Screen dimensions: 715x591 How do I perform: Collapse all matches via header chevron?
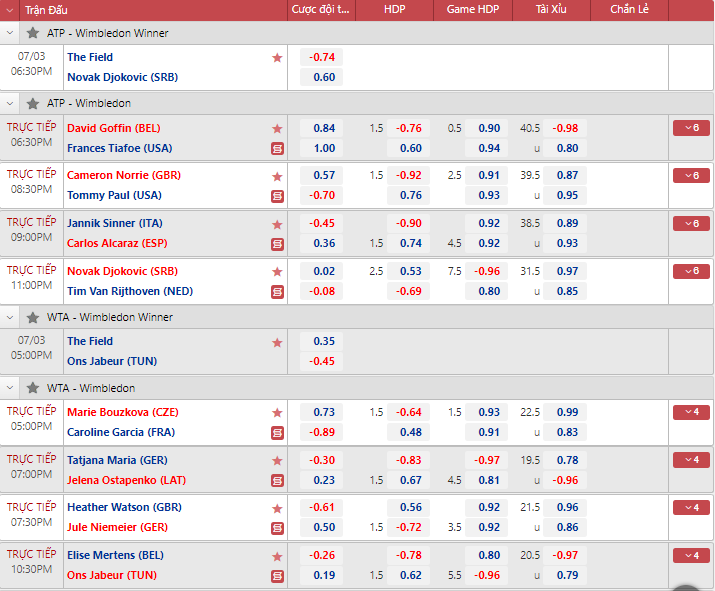(10, 10)
